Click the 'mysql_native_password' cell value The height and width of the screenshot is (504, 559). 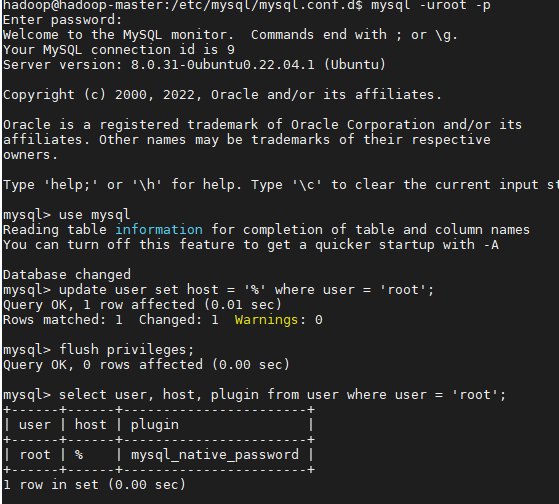215,455
